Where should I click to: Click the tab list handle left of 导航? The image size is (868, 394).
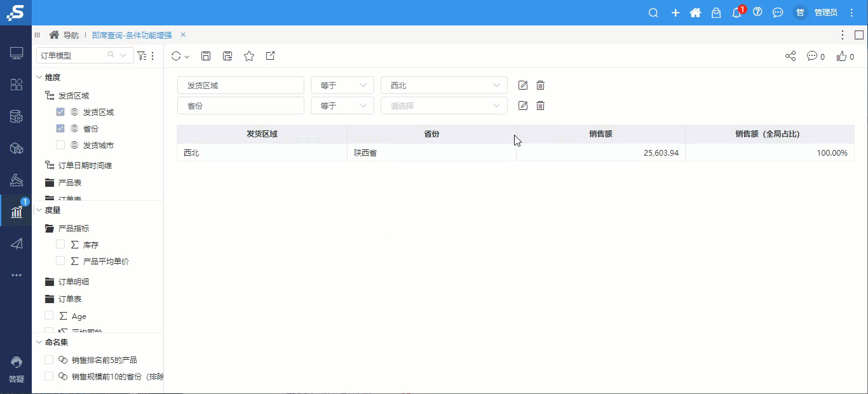(37, 35)
